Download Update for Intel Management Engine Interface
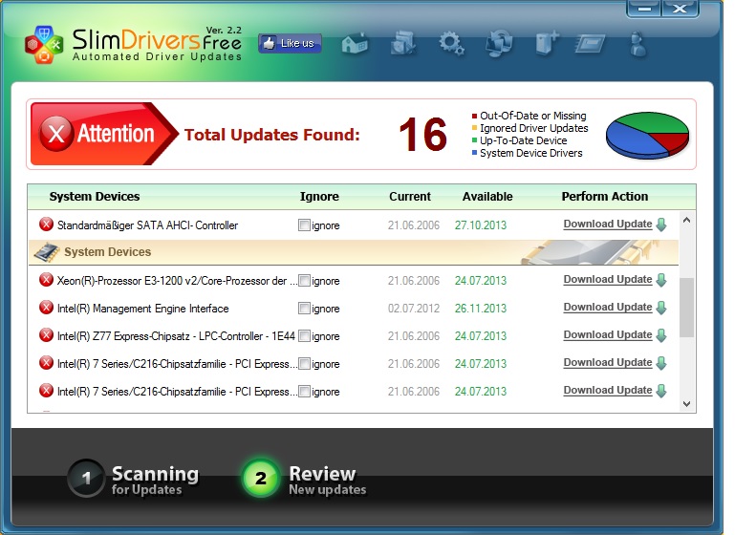 608,307
